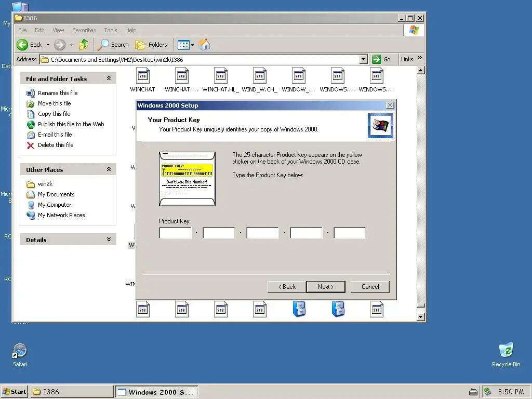Expand the Links toolbar chevron
Viewport: 532px width, 399px height.
(x=420, y=58)
